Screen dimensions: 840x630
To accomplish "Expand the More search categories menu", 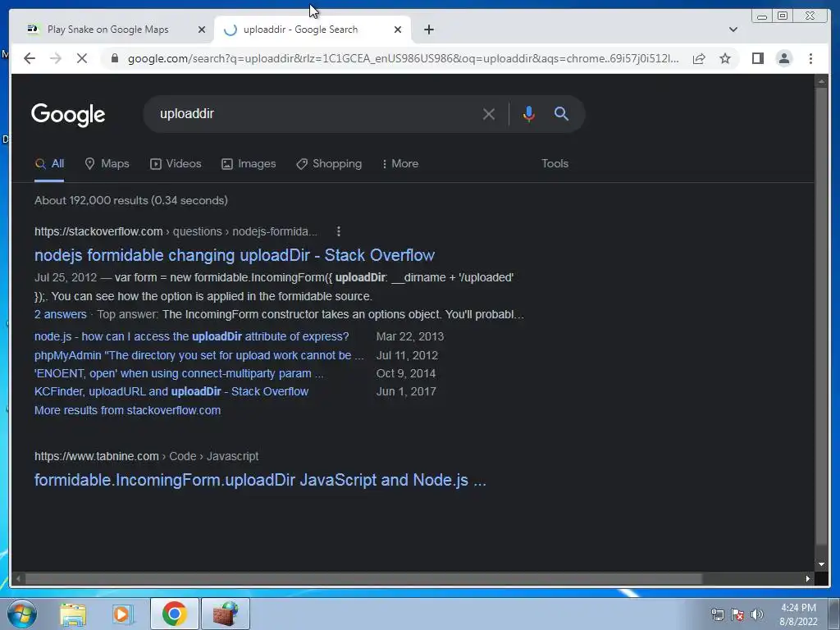I will (x=399, y=164).
